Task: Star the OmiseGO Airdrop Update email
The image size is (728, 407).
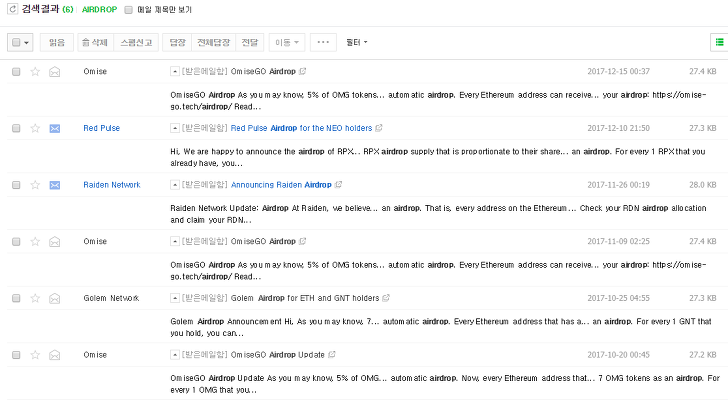Action: (35, 355)
